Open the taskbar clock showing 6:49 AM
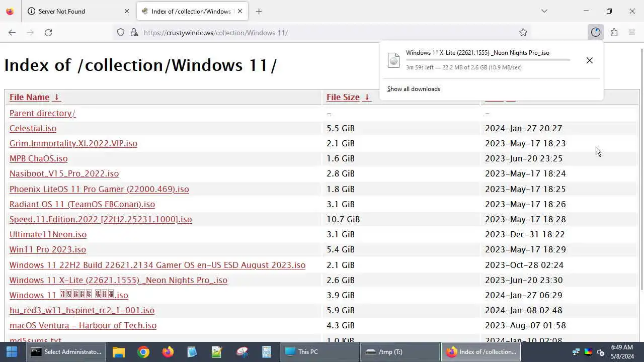This screenshot has width=644, height=362. pyautogui.click(x=622, y=352)
